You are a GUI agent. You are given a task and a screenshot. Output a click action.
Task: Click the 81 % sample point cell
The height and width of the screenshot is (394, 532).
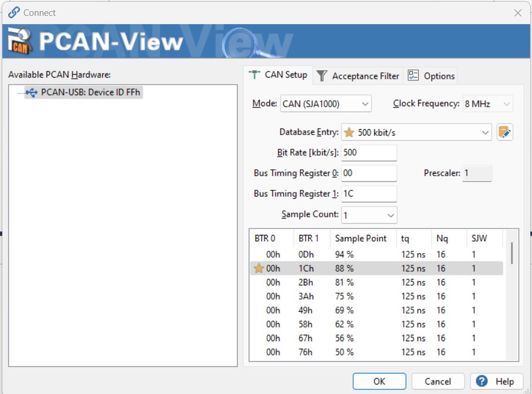344,282
